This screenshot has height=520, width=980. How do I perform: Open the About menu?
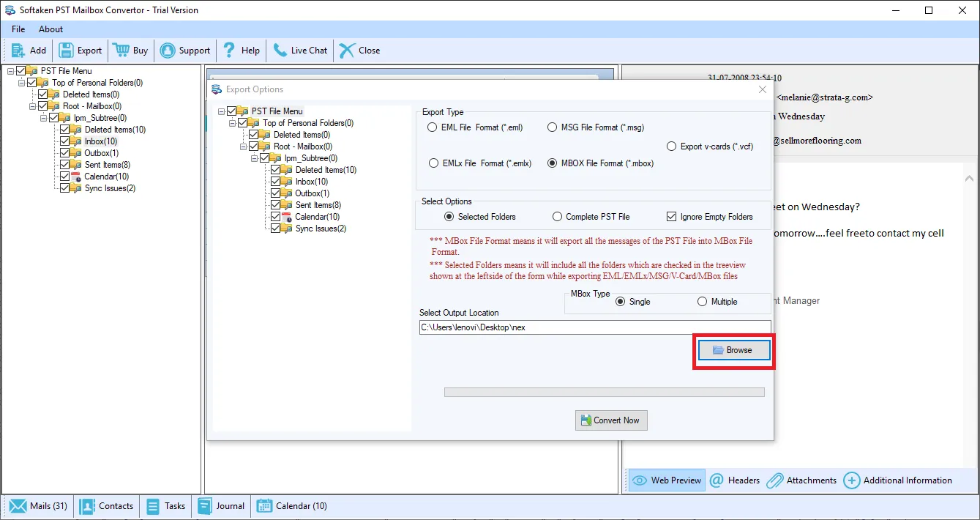(51, 29)
